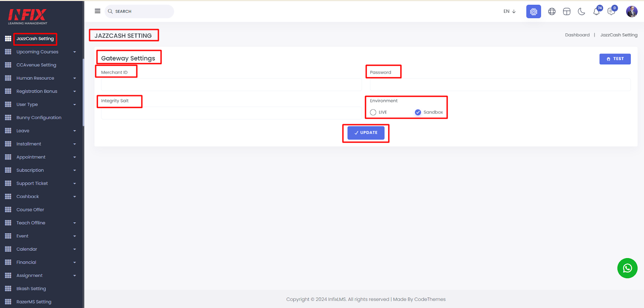Open WhatsApp chat floating button

click(x=627, y=268)
